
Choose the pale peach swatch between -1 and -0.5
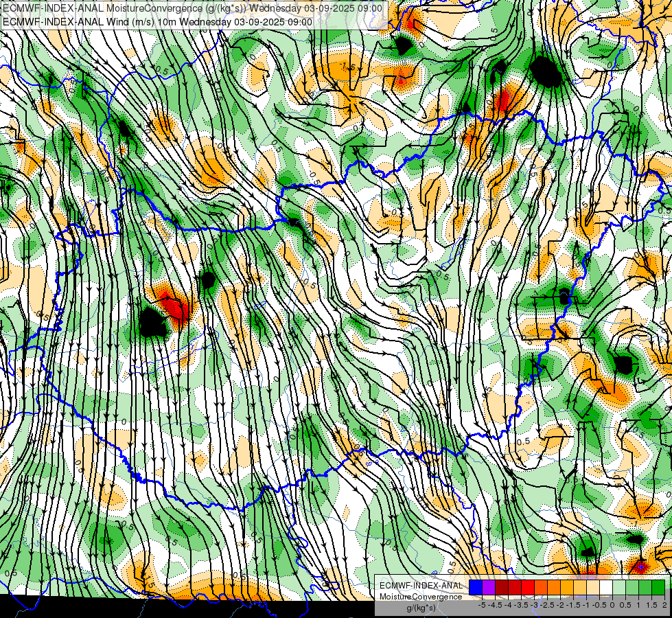(593, 587)
